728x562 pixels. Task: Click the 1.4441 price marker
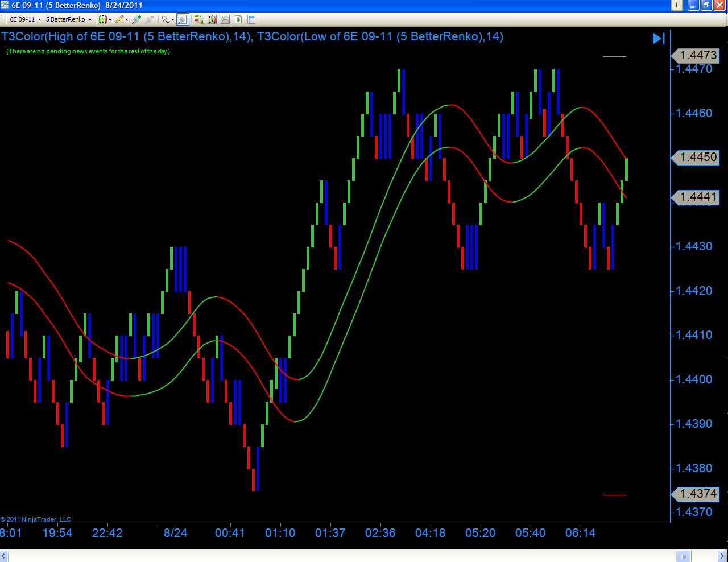click(695, 197)
